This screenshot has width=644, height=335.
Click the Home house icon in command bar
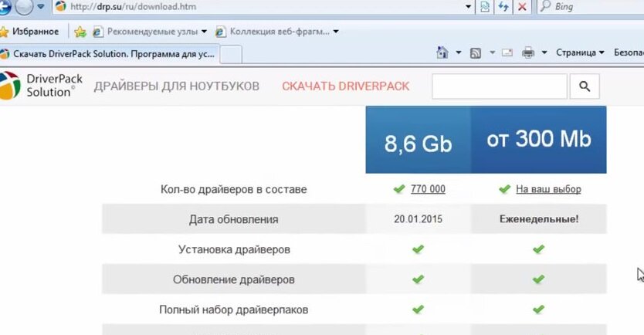point(442,52)
